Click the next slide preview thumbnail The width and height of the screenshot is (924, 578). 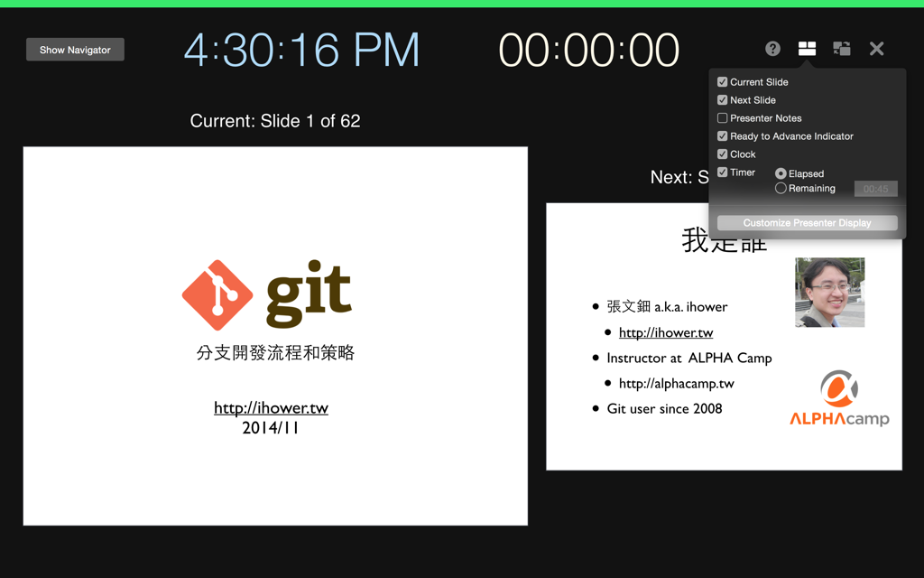click(x=724, y=337)
